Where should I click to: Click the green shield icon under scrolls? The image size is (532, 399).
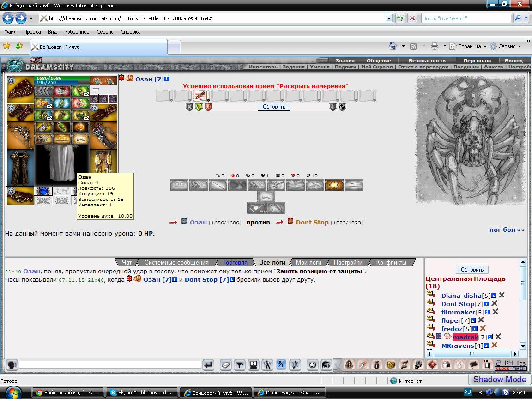pyautogui.click(x=199, y=107)
